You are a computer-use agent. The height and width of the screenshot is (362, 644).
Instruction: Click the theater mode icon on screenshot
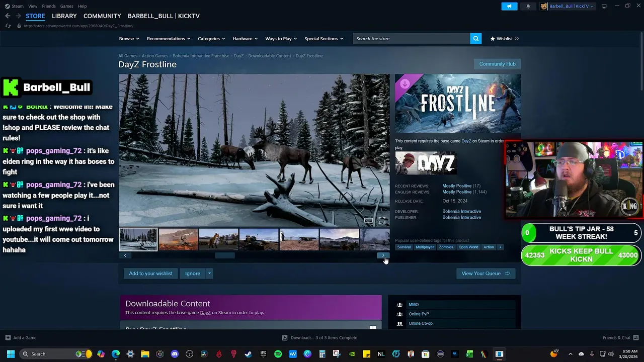[x=369, y=220]
